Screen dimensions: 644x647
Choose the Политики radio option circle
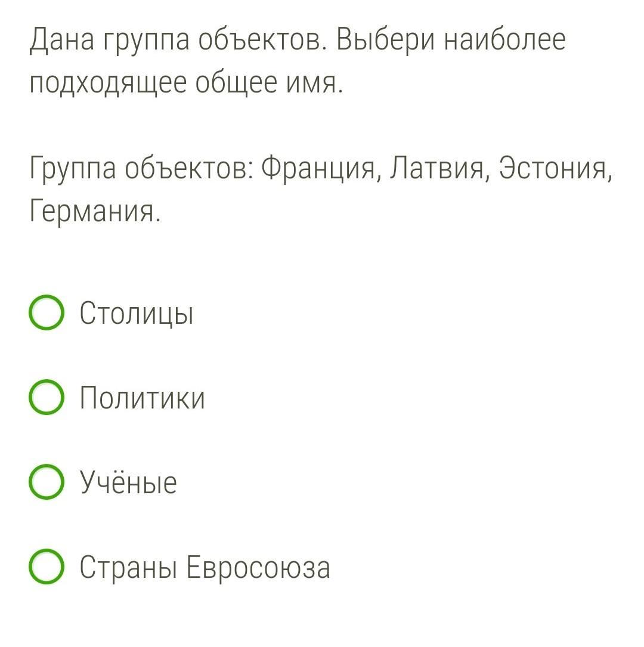[x=46, y=398]
